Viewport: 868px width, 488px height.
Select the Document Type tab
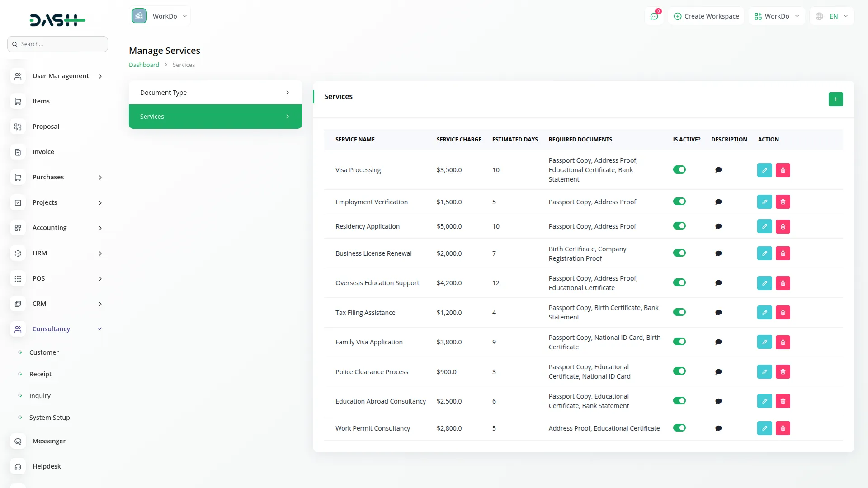215,93
